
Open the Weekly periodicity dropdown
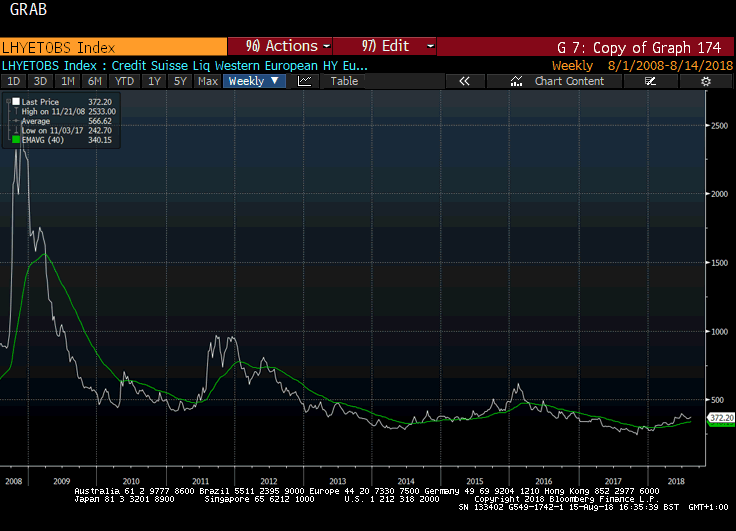point(254,81)
